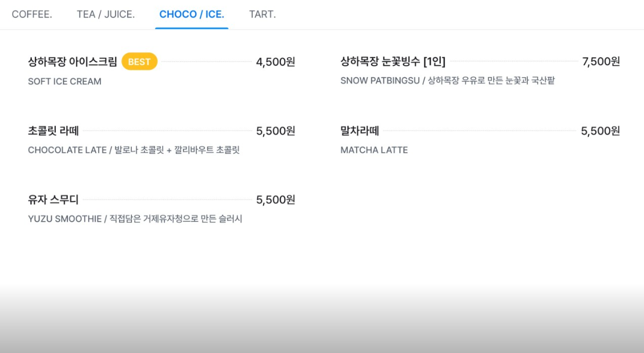Click the 7,500원 price label
The height and width of the screenshot is (353, 644).
click(601, 62)
